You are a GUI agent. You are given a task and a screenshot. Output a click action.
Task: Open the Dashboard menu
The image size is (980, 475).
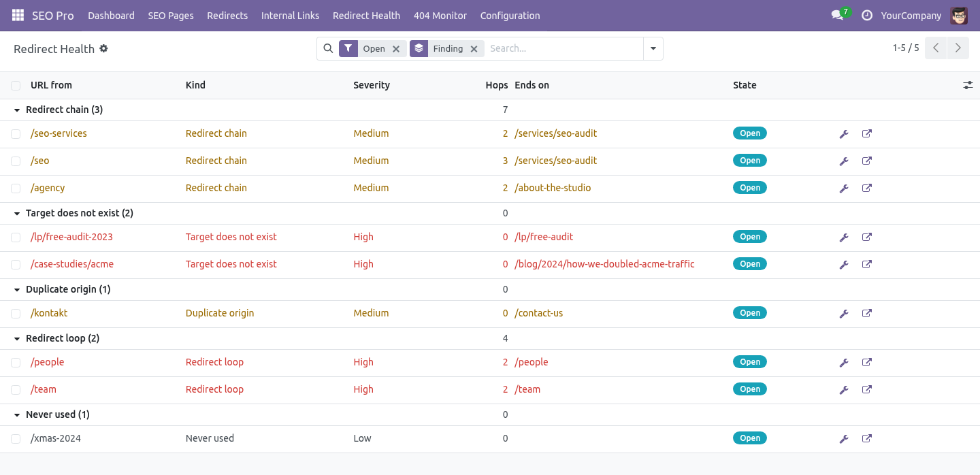tap(111, 15)
